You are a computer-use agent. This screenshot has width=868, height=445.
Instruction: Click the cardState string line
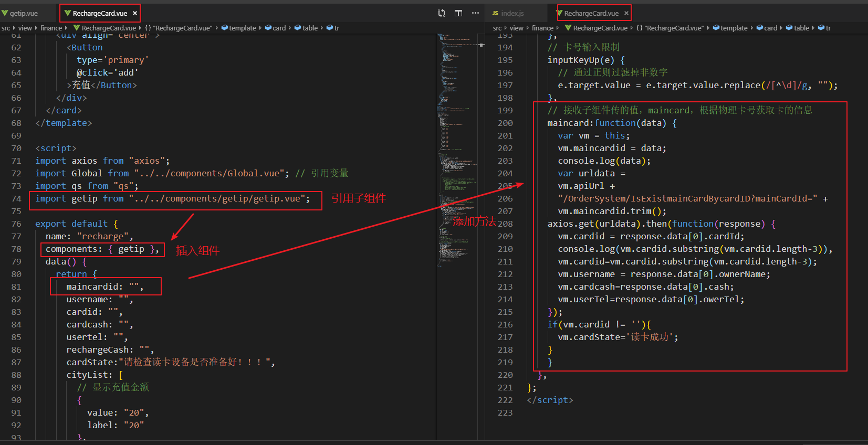tap(171, 362)
